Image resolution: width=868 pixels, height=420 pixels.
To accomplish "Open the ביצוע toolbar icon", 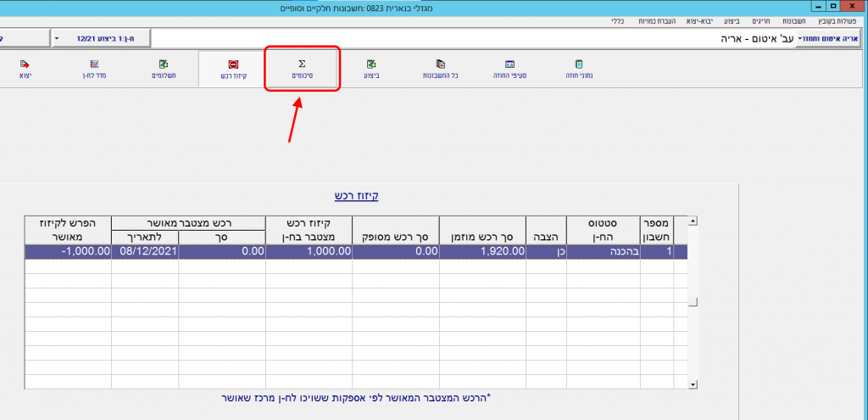I will pos(371,69).
